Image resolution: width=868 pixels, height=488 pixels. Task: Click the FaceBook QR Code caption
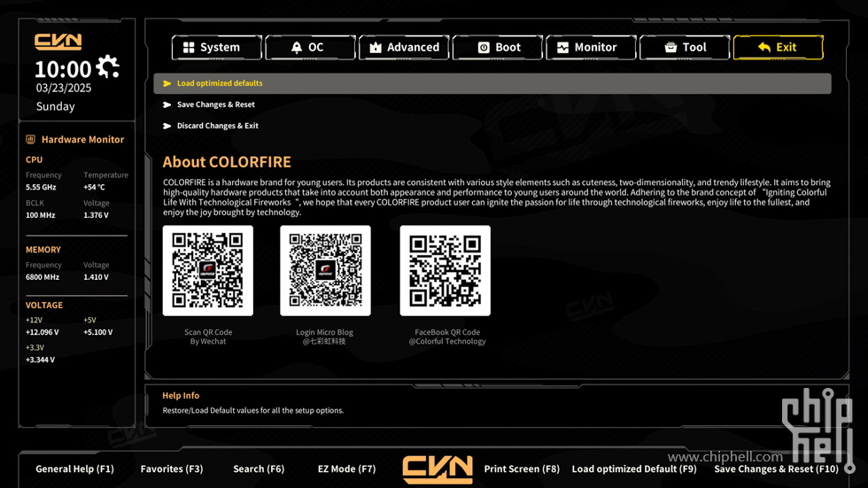point(447,337)
